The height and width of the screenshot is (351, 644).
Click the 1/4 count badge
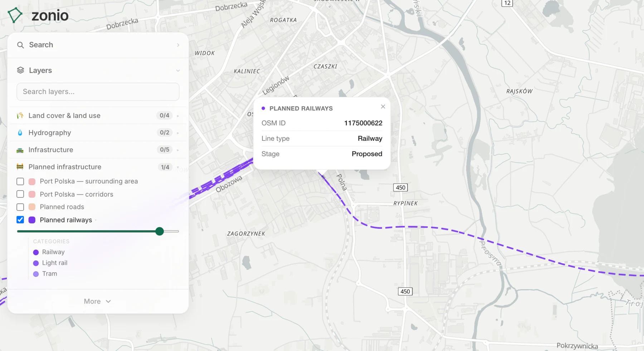click(165, 167)
